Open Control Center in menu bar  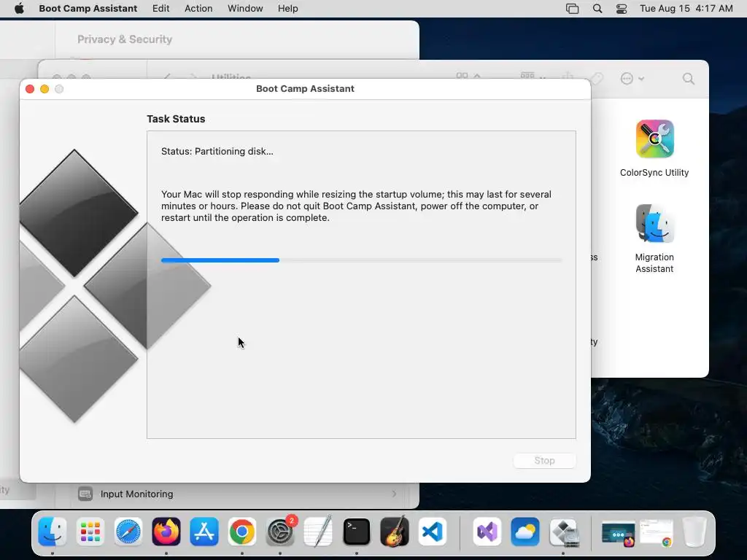click(622, 9)
